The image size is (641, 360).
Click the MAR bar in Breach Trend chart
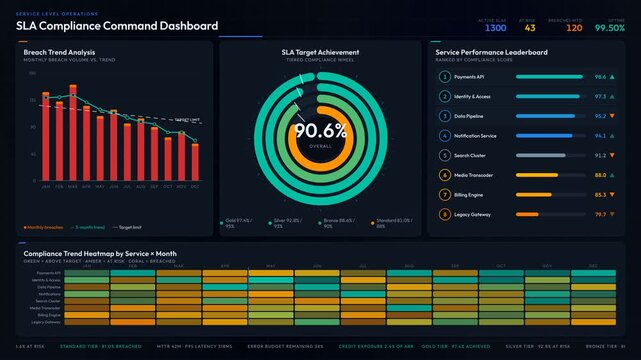point(73,132)
